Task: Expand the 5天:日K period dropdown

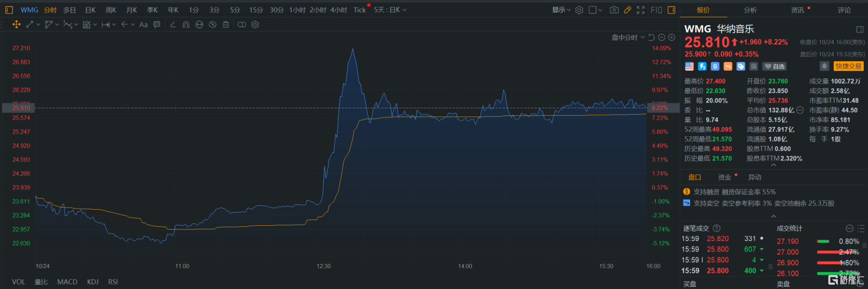Action: (391, 10)
